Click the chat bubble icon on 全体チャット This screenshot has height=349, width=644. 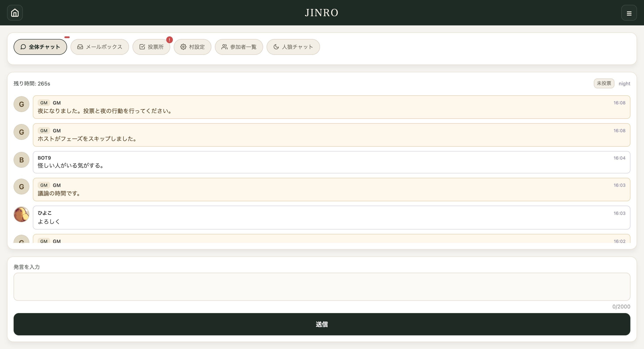[23, 47]
